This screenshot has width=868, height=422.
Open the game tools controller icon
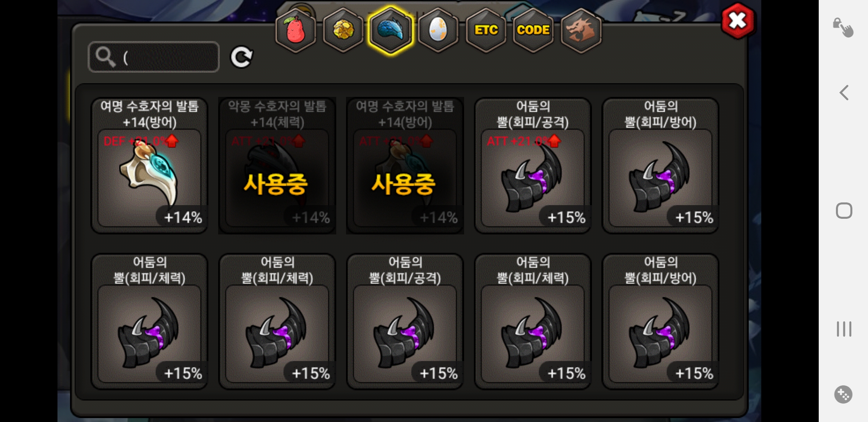point(843,395)
